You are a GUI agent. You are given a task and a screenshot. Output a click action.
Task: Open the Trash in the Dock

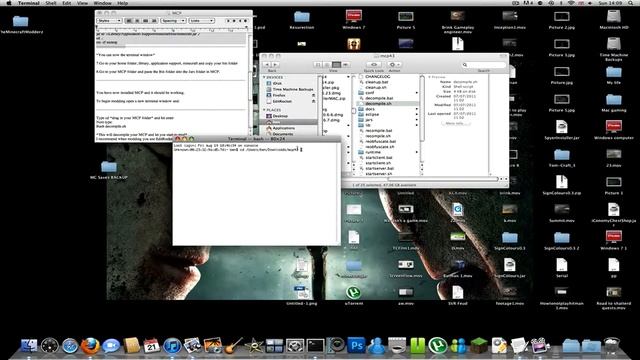click(611, 346)
